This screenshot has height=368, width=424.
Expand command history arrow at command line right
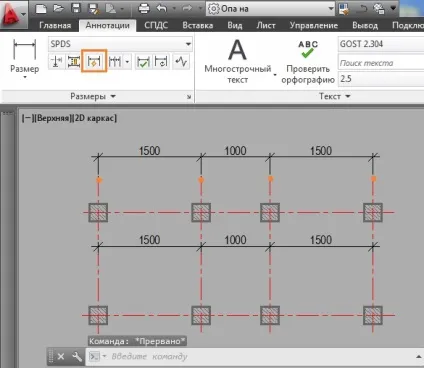tap(419, 357)
